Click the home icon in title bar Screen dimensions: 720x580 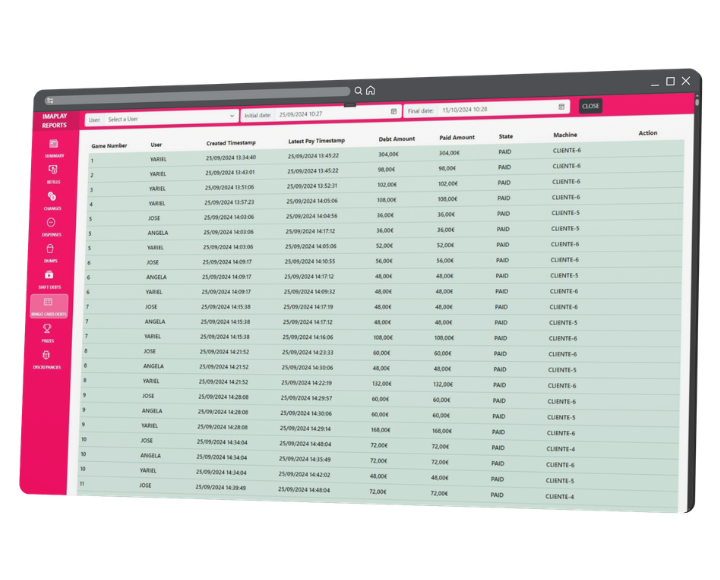[370, 90]
